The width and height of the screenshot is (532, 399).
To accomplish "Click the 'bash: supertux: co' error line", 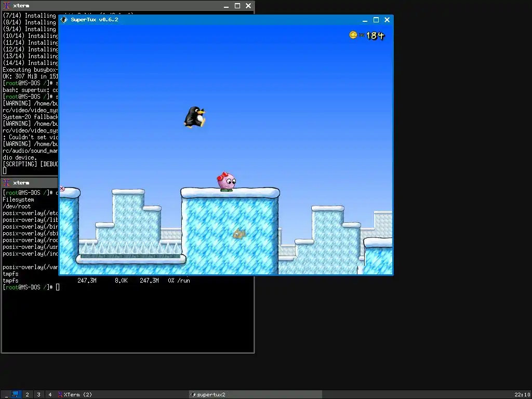I will (31, 90).
